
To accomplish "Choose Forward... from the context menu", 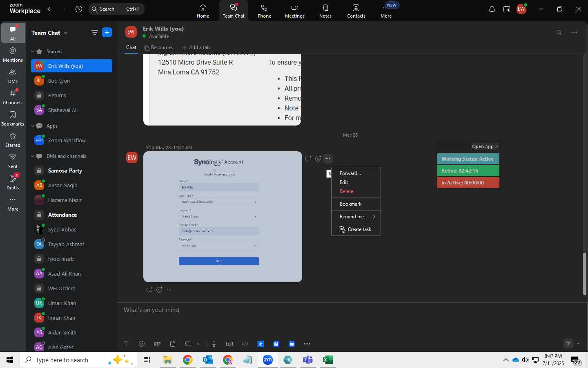I will tap(356, 173).
